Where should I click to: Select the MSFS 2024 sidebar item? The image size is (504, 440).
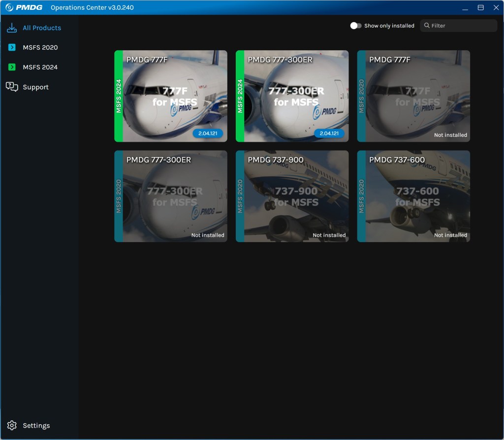pyautogui.click(x=40, y=67)
